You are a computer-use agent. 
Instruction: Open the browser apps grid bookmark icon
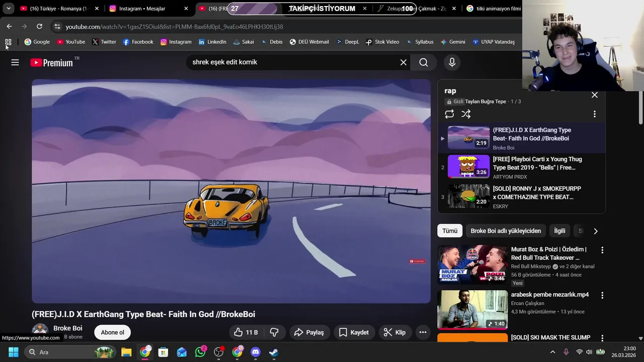(x=8, y=42)
